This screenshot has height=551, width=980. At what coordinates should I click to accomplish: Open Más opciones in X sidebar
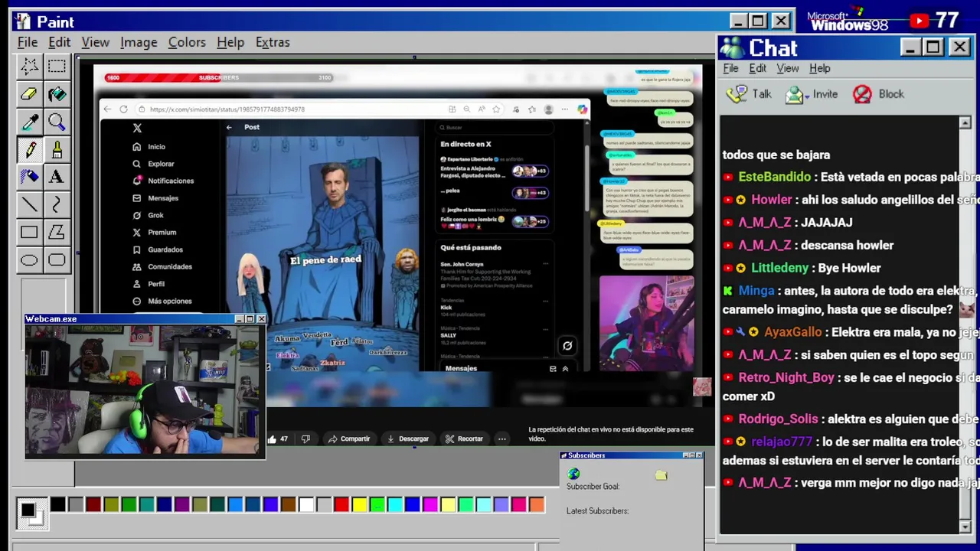162,301
